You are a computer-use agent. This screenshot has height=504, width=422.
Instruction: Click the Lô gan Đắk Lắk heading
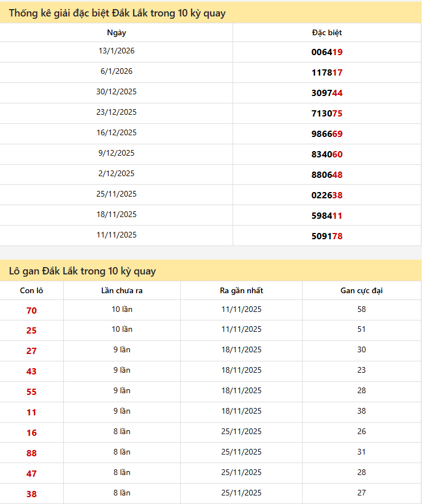(82, 271)
